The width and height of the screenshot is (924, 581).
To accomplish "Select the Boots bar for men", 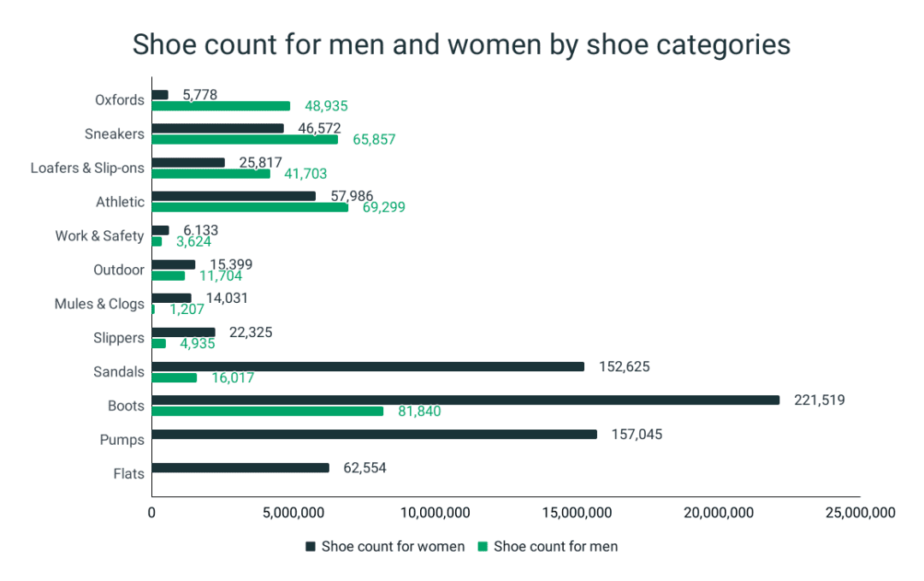I will point(265,411).
